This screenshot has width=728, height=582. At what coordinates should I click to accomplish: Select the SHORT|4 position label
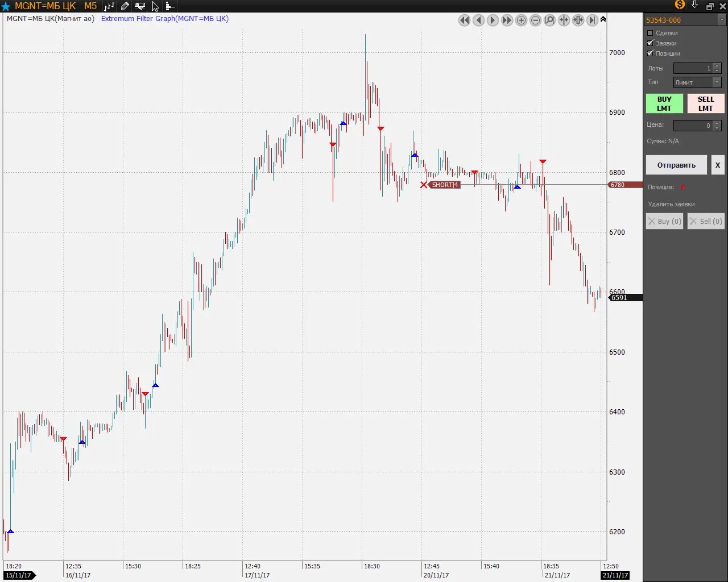pyautogui.click(x=444, y=185)
